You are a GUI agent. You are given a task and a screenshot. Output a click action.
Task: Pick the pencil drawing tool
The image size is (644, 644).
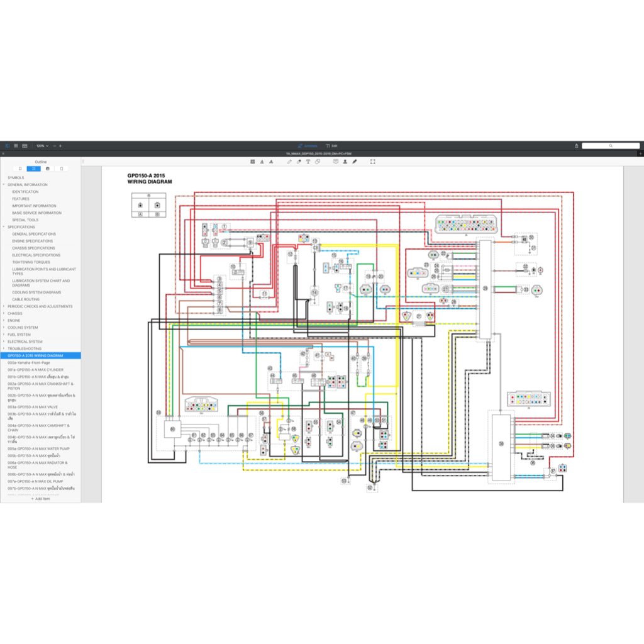click(290, 162)
